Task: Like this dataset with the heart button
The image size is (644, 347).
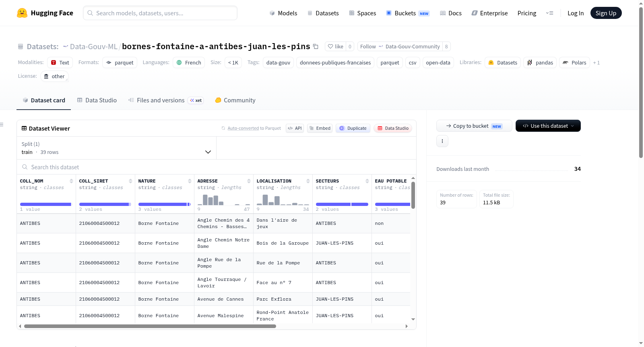Action: pos(335,46)
